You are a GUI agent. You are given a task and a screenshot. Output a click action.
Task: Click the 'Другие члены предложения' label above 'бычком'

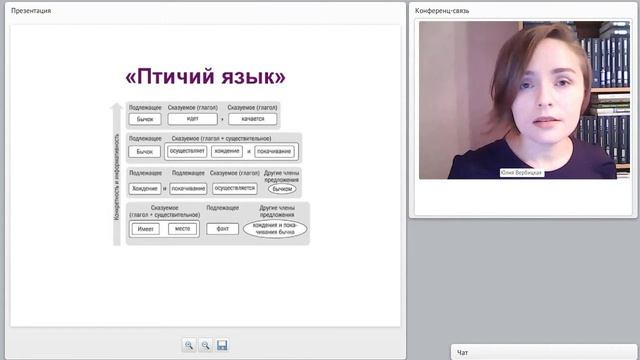point(282,176)
